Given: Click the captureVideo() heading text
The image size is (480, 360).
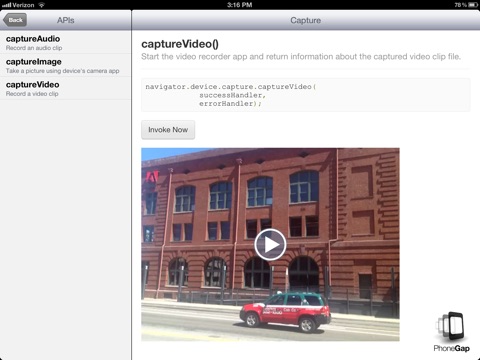Looking at the screenshot, I should (180, 44).
